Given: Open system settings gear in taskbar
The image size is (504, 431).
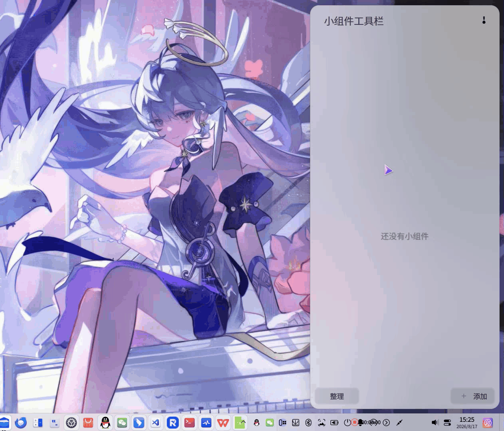Looking at the screenshot, I should 71,422.
